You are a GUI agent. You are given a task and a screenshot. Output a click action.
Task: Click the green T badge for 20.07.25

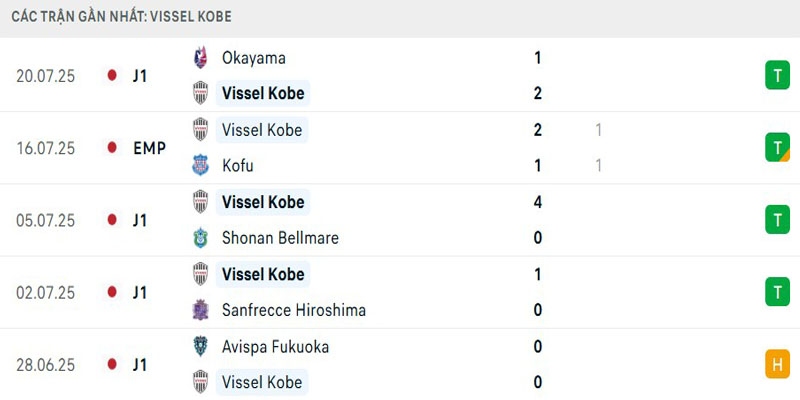click(x=777, y=75)
